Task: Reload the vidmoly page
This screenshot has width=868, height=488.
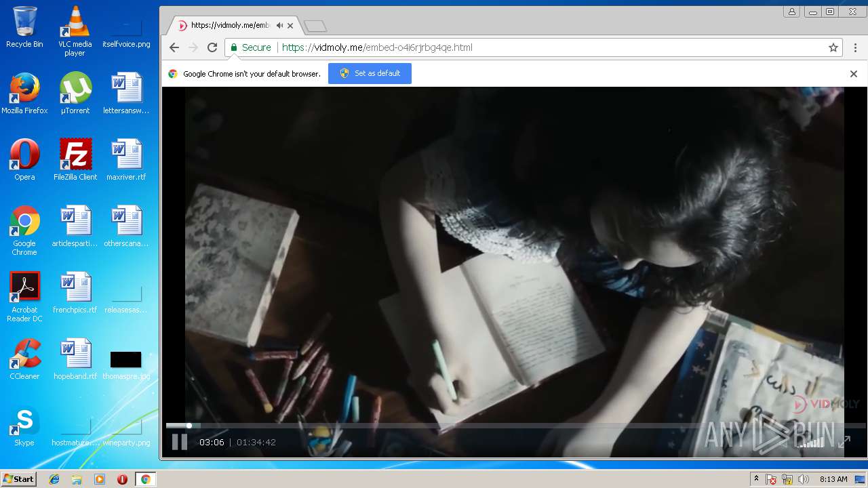Action: click(x=212, y=47)
